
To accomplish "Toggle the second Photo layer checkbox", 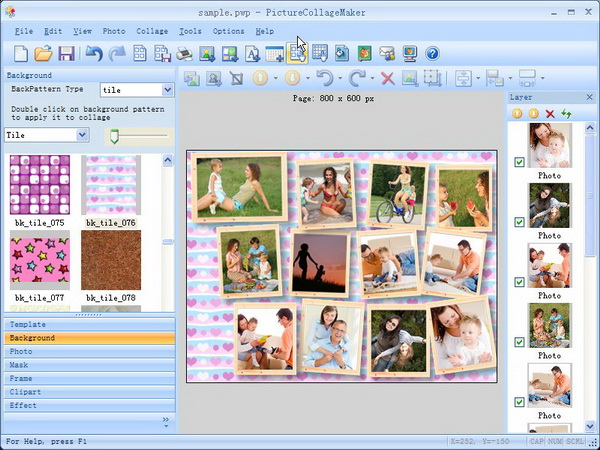I will tap(519, 222).
